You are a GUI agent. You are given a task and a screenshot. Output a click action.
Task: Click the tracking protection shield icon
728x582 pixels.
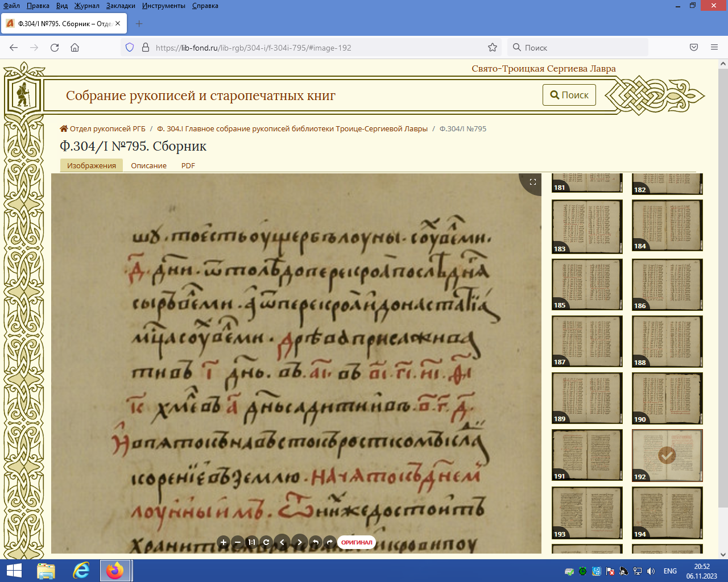pos(130,48)
